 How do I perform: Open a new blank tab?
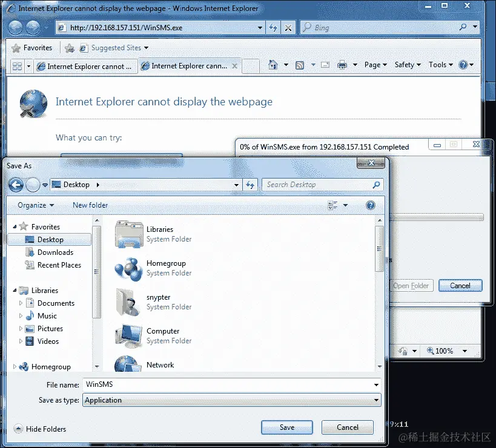(251, 67)
